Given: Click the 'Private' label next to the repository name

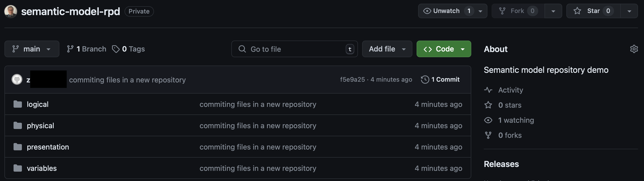Looking at the screenshot, I should 139,11.
